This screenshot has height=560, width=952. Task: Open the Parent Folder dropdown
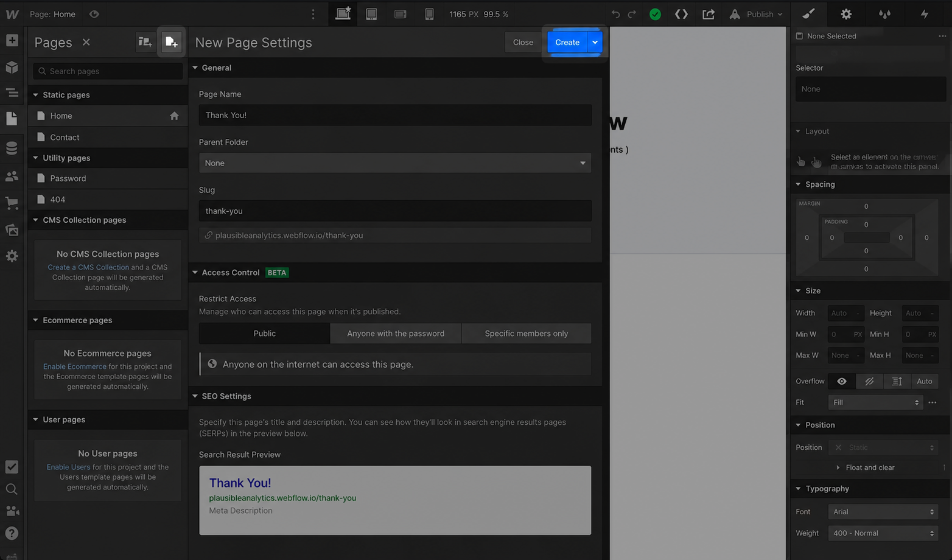tap(395, 163)
